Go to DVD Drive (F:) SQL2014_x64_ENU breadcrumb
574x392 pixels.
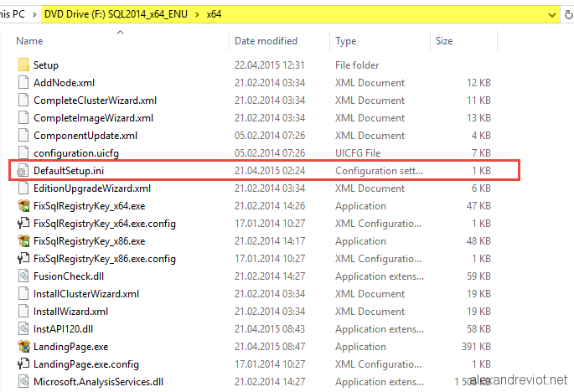coord(116,14)
